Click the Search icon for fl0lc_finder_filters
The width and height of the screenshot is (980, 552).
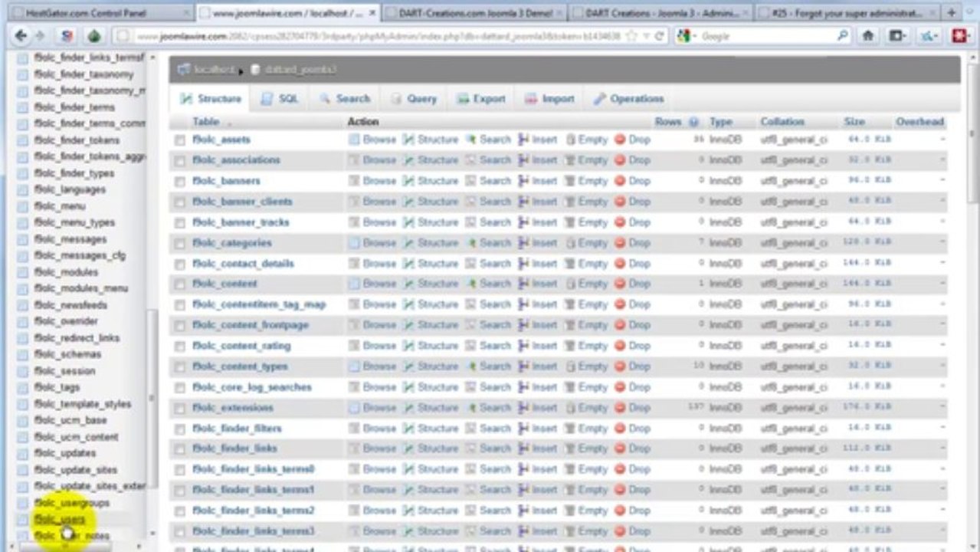coord(471,429)
